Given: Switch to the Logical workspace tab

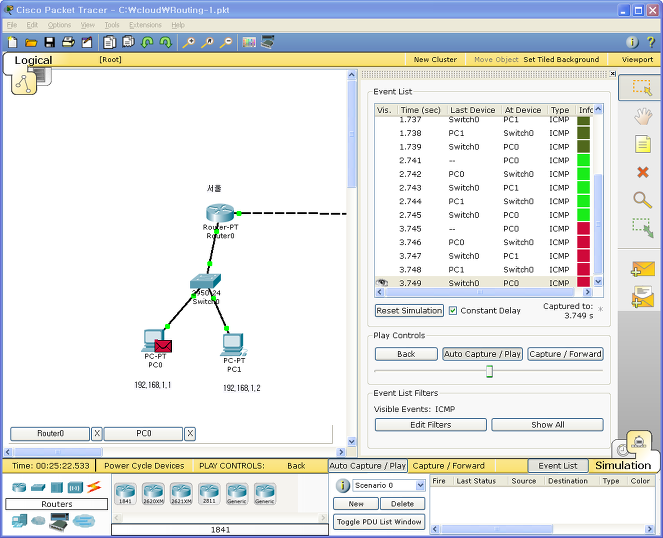Looking at the screenshot, I should click(33, 60).
